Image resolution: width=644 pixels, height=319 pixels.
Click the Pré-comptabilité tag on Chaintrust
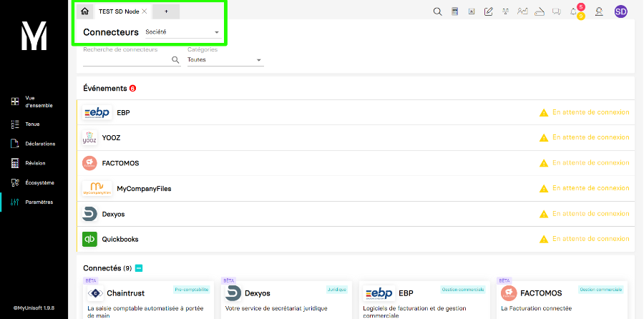pyautogui.click(x=191, y=290)
